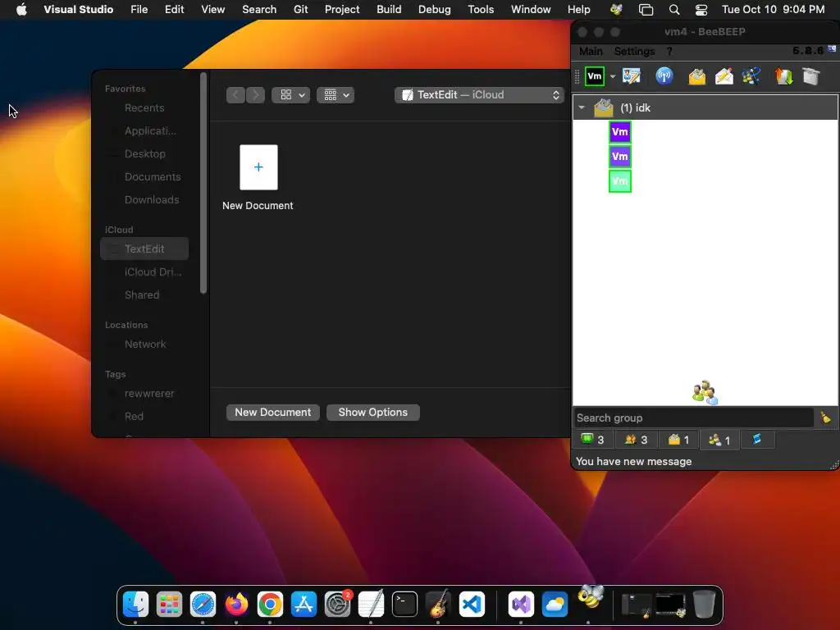This screenshot has width=840, height=630.
Task: Click the create group network icon
Action: pos(751,76)
